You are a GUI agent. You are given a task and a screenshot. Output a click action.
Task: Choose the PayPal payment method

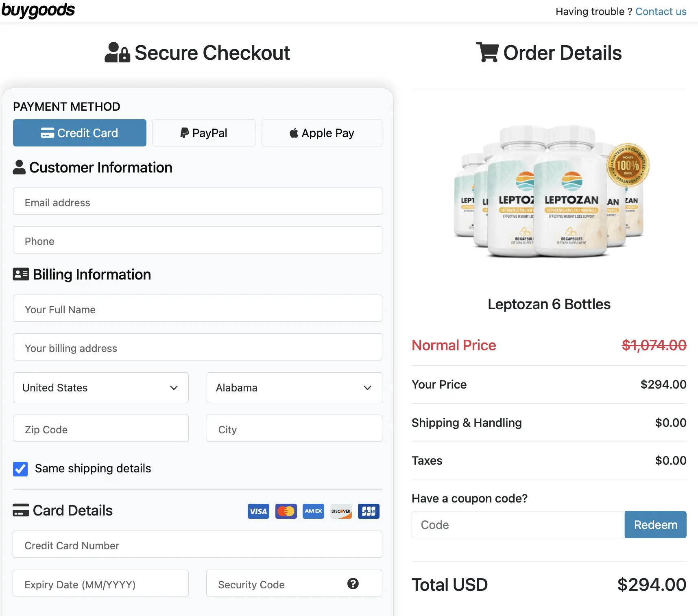coord(204,133)
